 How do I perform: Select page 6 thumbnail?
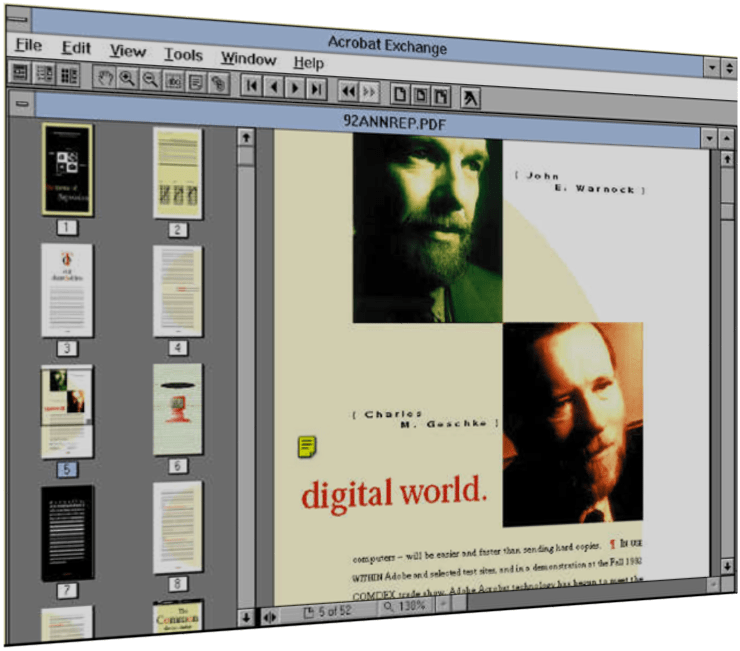click(177, 410)
